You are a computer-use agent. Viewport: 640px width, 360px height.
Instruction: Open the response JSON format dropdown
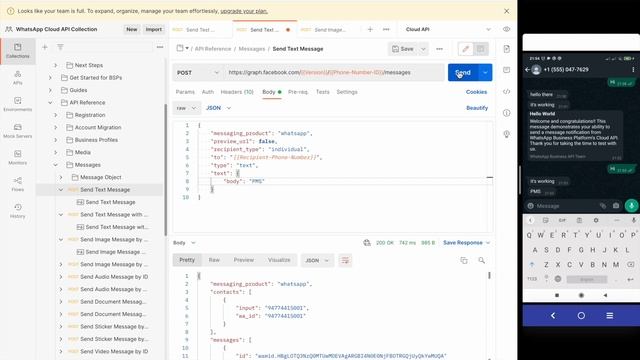pos(317,260)
